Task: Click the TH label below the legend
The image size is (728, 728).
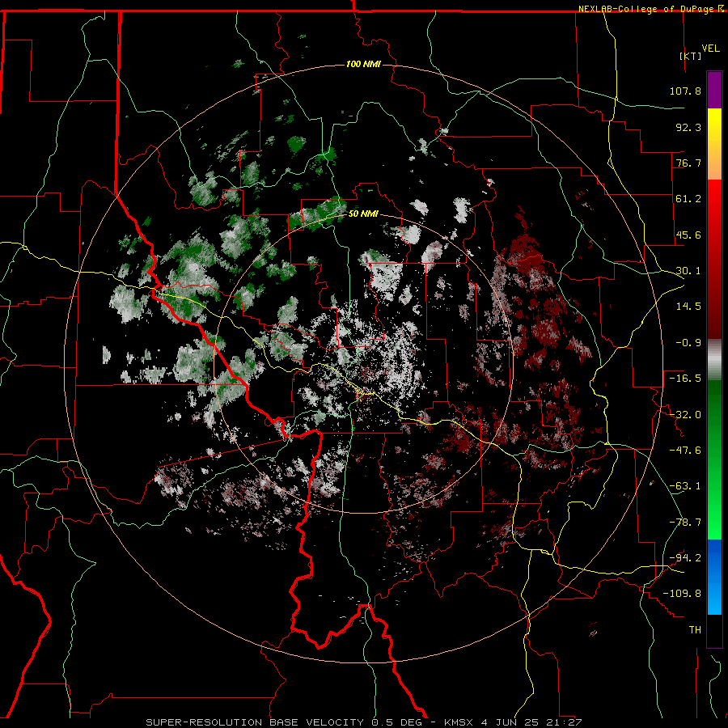Action: 695,629
